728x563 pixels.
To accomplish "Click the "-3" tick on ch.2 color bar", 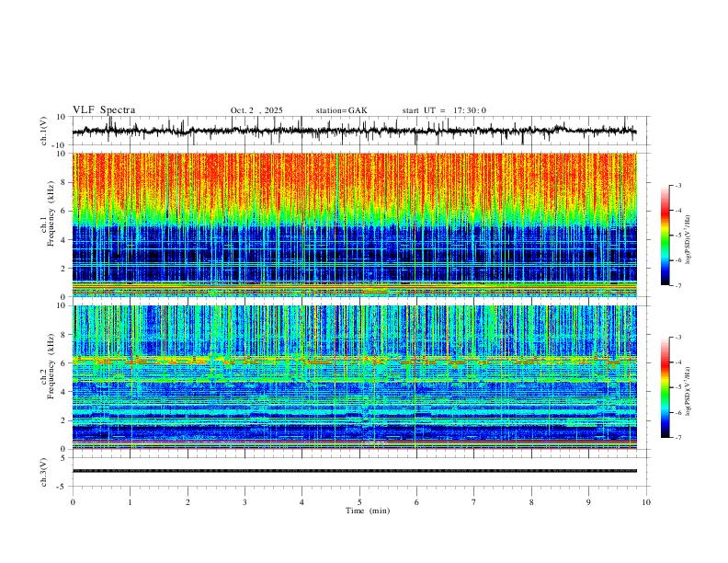I will pyautogui.click(x=678, y=338).
